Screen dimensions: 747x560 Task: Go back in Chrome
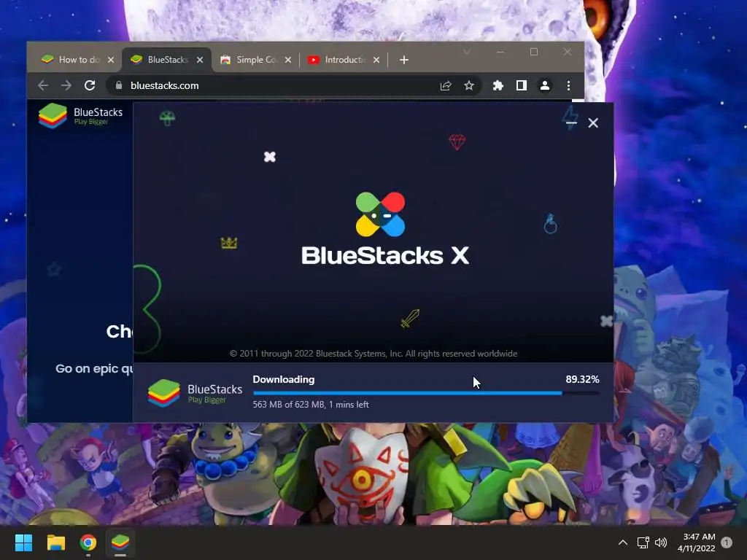coord(43,86)
